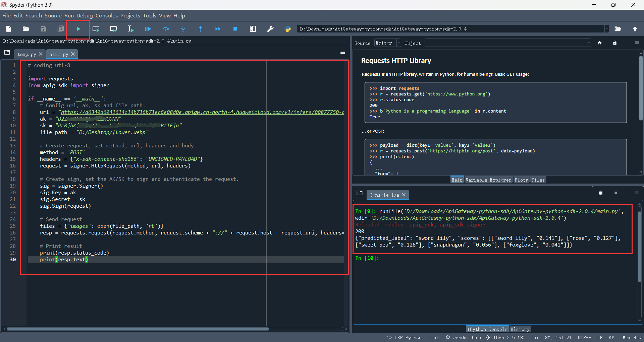Screen dimensions: 644x342
Task: Open the History tab
Action: pos(520,329)
